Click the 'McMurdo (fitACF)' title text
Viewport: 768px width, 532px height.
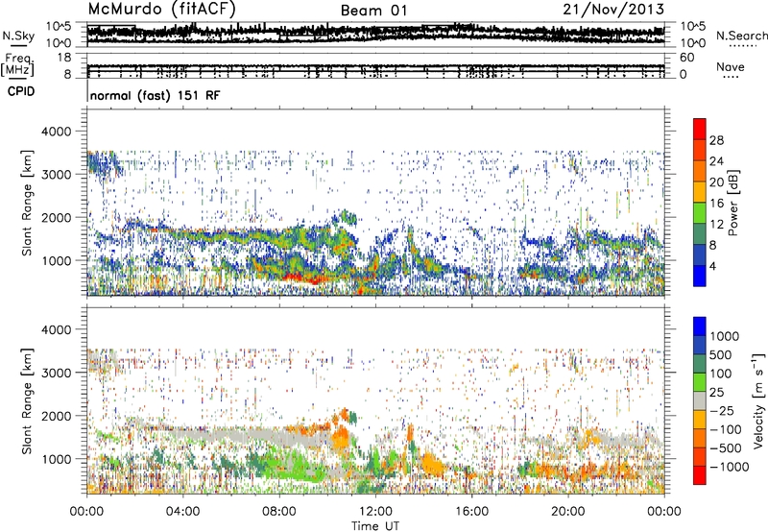pyautogui.click(x=161, y=9)
